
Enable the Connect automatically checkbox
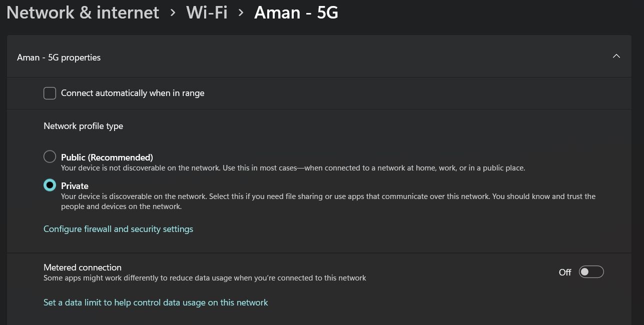coord(50,93)
